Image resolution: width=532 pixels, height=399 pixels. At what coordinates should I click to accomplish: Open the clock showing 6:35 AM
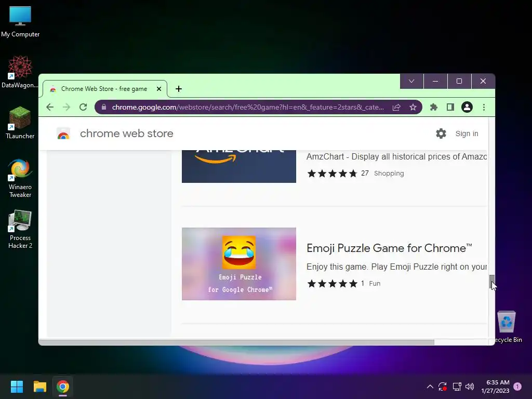click(x=495, y=387)
